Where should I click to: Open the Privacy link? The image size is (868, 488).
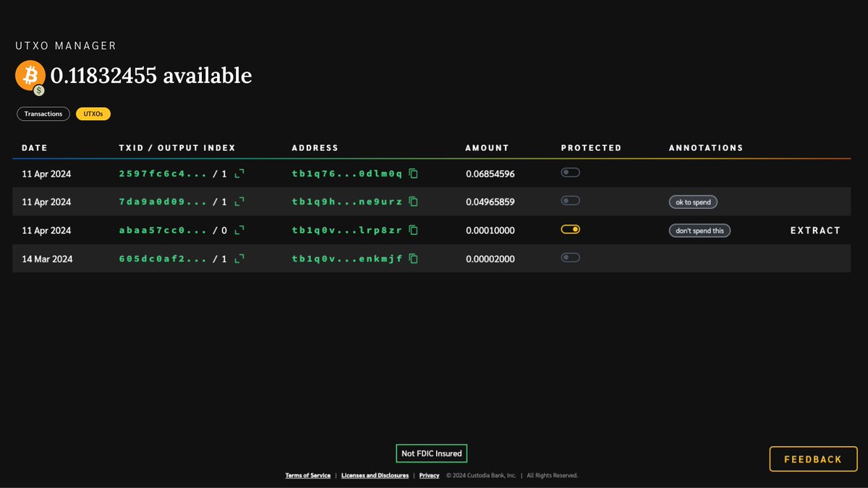click(x=429, y=476)
